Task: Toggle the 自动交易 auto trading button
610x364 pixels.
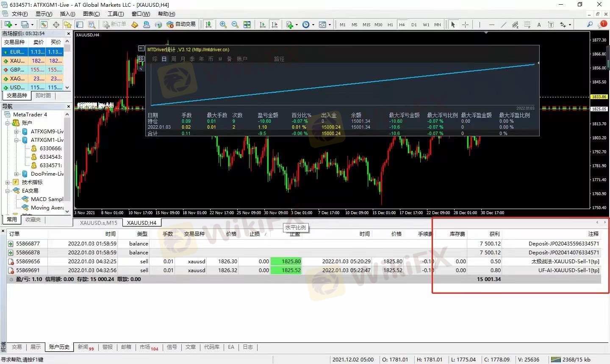Action: (181, 25)
